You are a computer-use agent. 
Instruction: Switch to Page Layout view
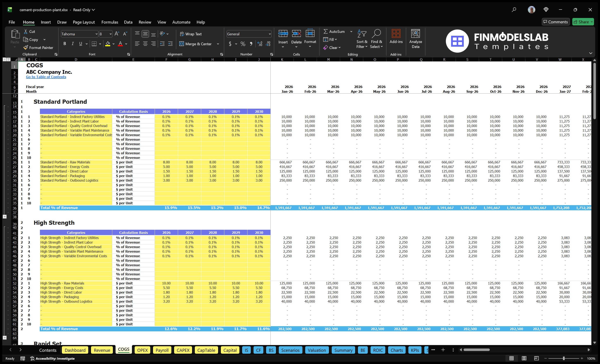524,358
